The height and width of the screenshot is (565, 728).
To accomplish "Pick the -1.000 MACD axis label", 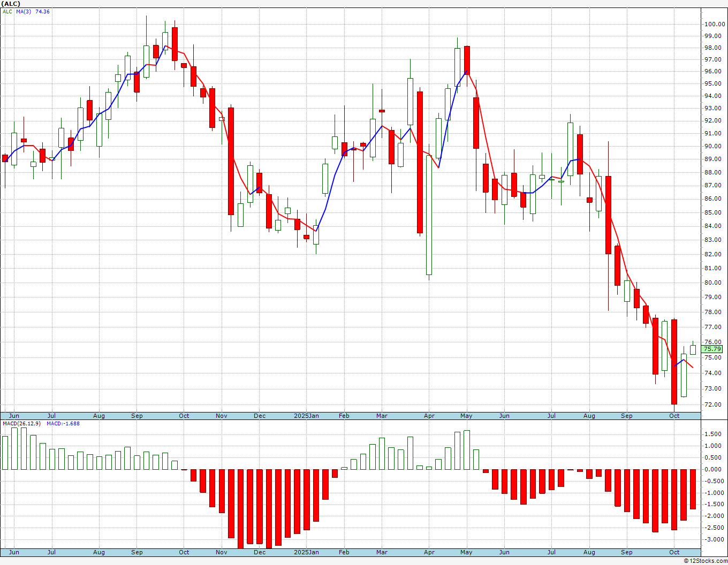I will 715,493.
